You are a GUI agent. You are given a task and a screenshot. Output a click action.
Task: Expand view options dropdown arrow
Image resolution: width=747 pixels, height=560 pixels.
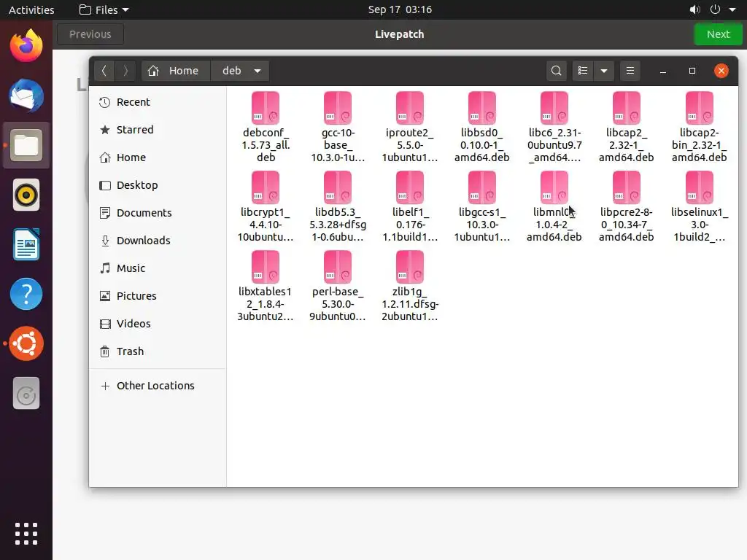click(x=603, y=71)
